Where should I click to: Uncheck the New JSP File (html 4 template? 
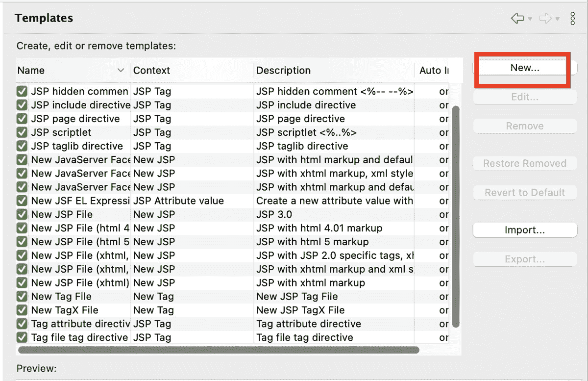click(22, 228)
